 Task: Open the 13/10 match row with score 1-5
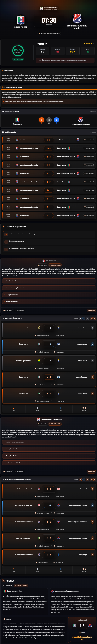(x=48, y=140)
